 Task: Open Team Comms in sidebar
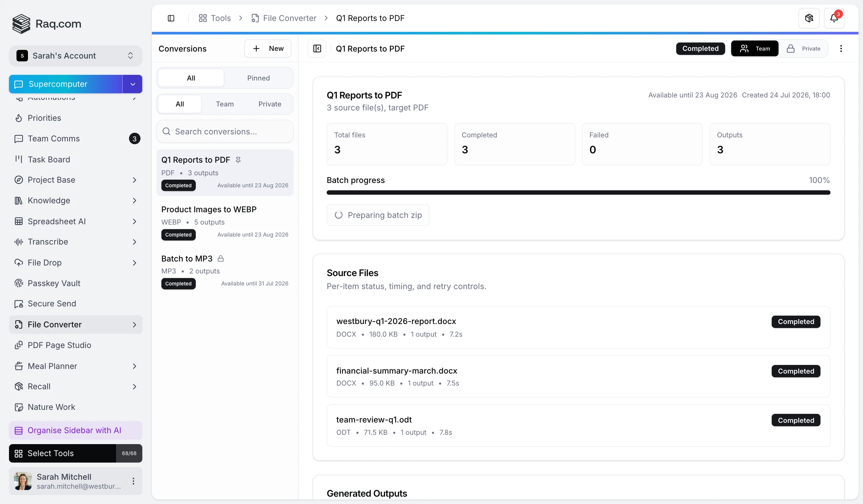coord(75,139)
